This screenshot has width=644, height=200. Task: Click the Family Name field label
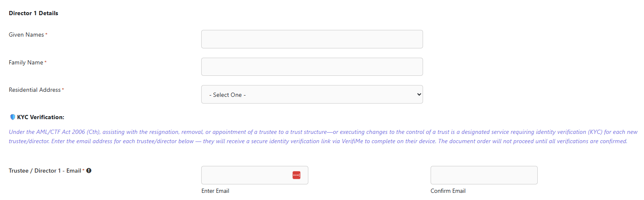[26, 63]
